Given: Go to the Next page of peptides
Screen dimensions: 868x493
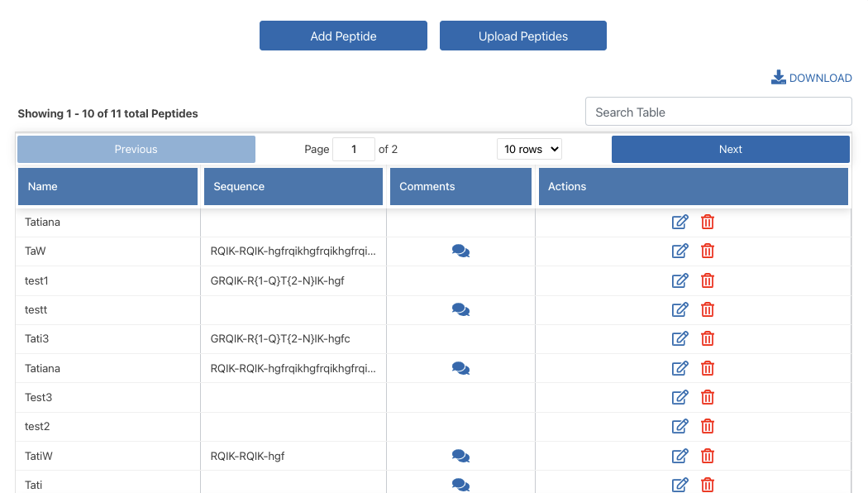Looking at the screenshot, I should tap(730, 149).
